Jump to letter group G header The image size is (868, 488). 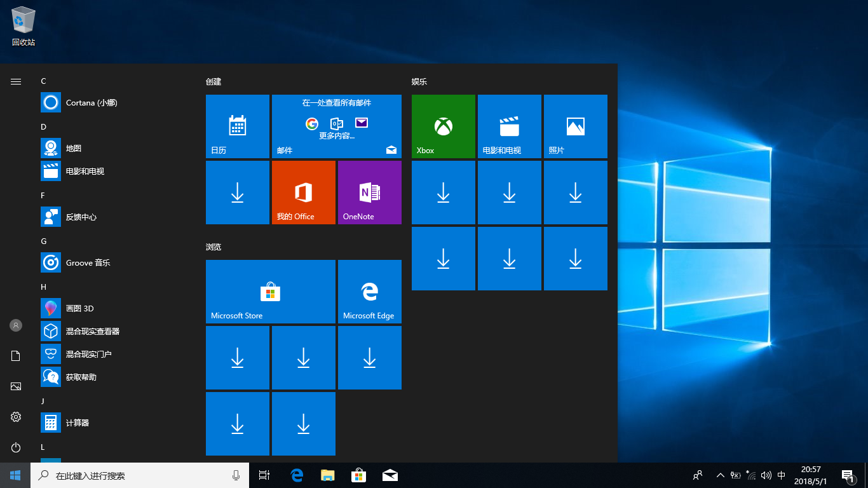(x=44, y=241)
